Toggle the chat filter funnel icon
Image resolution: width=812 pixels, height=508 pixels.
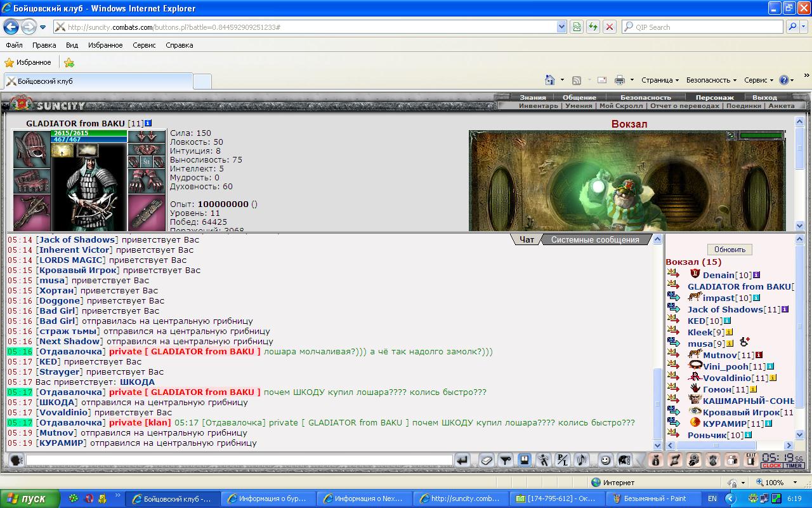(506, 460)
